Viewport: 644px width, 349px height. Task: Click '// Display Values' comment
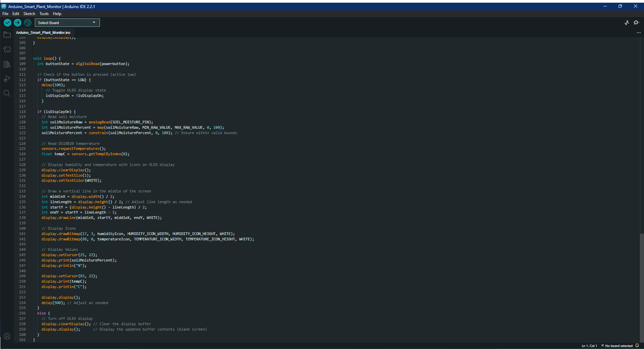tap(60, 249)
